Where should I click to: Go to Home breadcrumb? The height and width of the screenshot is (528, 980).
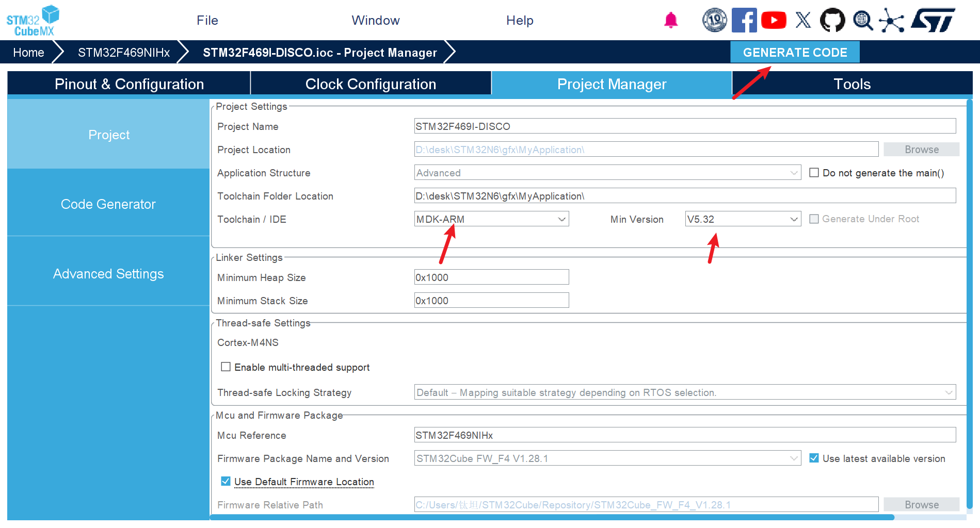28,52
